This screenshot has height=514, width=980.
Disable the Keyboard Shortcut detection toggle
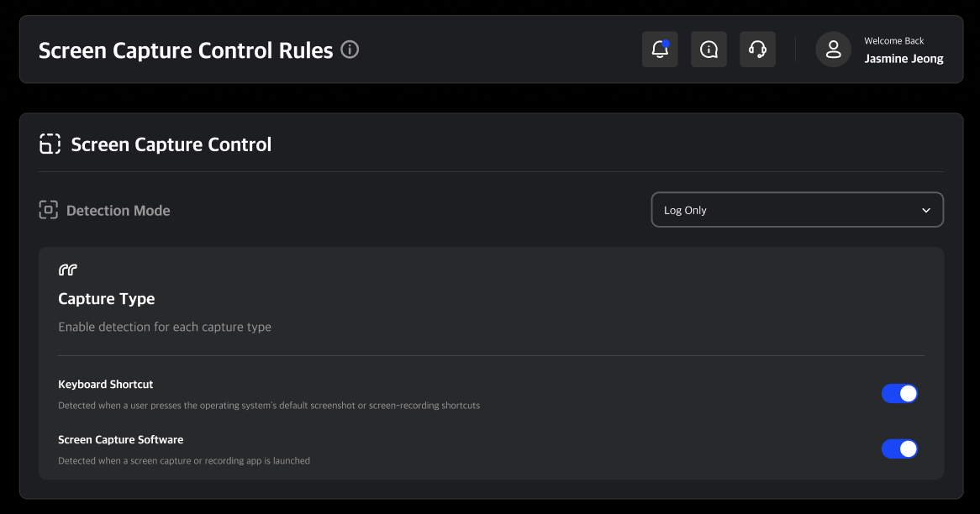pos(899,393)
